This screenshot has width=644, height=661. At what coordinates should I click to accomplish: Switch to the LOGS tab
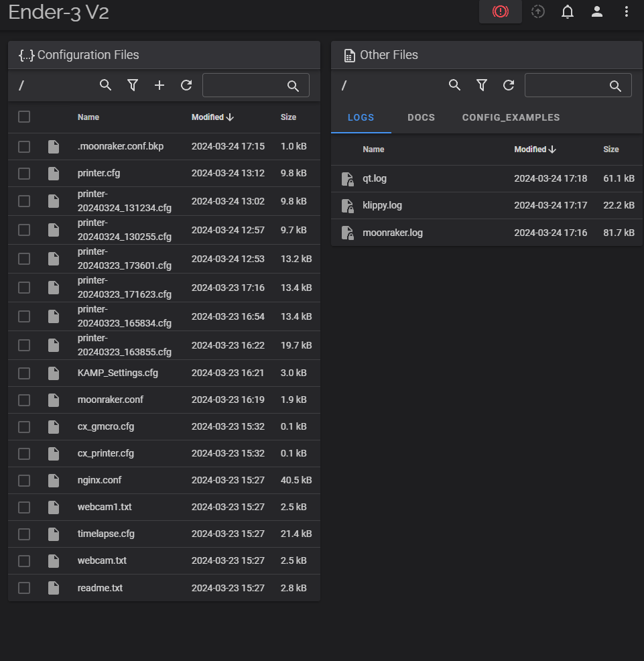(x=361, y=117)
